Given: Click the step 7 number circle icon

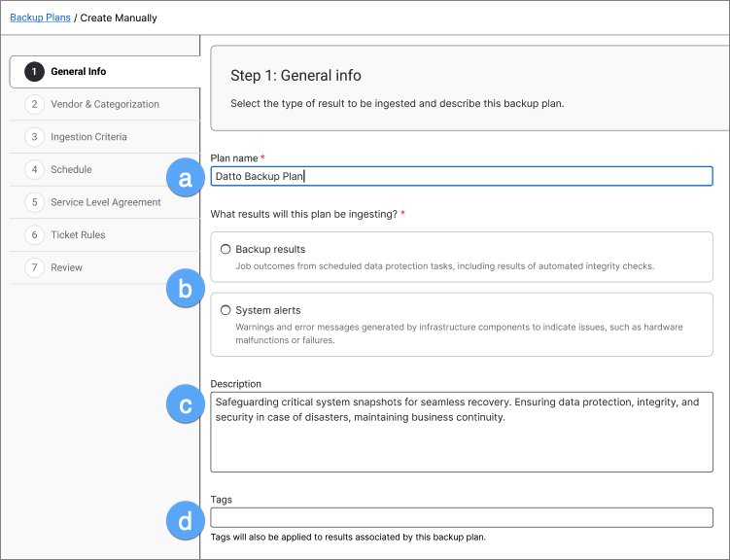Looking at the screenshot, I should coord(35,267).
